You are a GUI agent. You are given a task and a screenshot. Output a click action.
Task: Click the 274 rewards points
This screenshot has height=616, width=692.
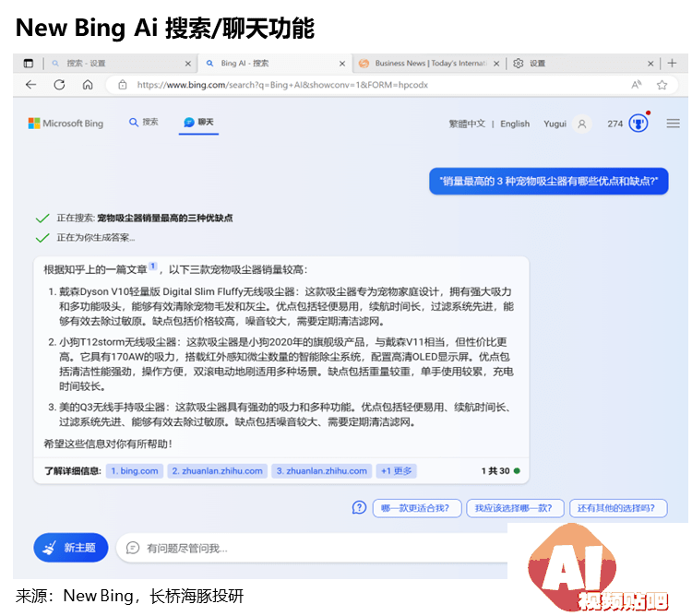(614, 124)
